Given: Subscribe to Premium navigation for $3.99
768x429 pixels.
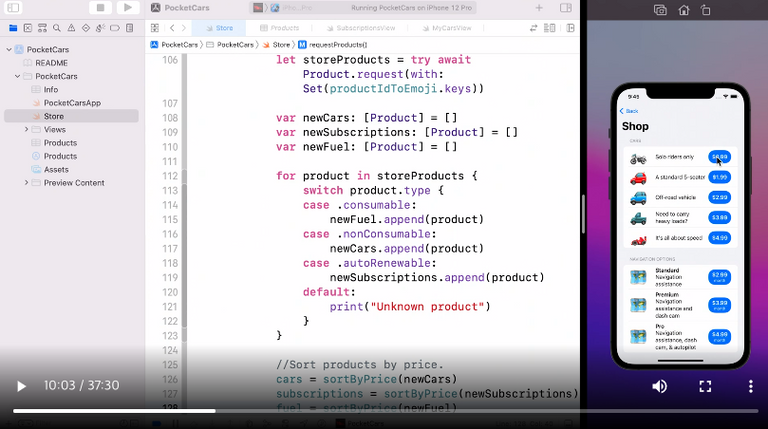Looking at the screenshot, I should (x=719, y=305).
